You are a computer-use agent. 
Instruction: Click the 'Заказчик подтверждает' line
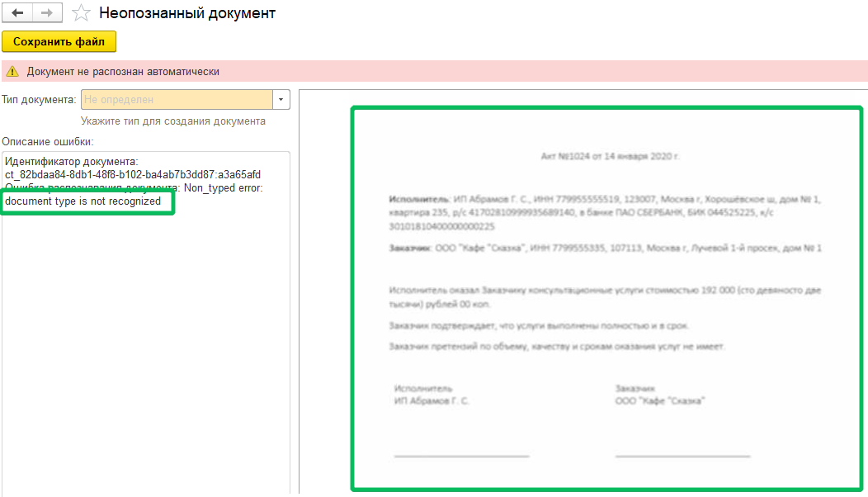coord(538,326)
